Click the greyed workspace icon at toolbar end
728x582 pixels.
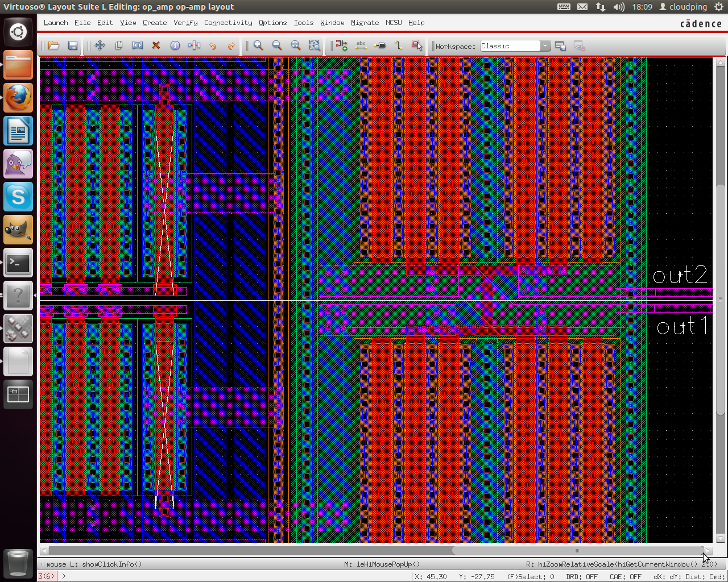(580, 46)
